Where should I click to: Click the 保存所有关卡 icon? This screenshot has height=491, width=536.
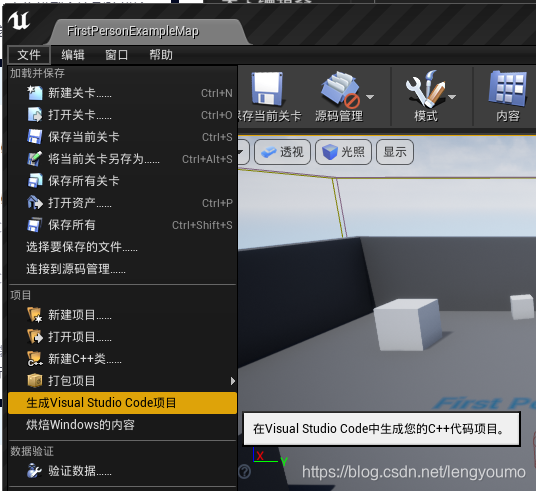point(35,181)
